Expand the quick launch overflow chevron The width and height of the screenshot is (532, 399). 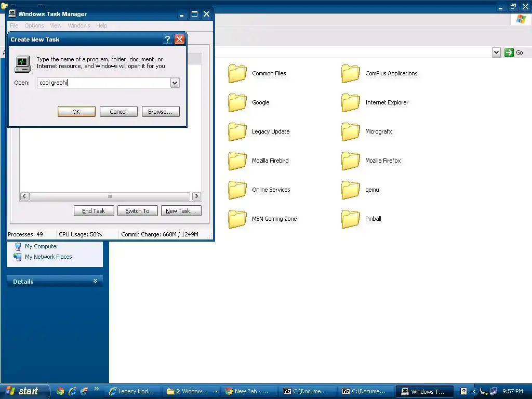coord(96,389)
